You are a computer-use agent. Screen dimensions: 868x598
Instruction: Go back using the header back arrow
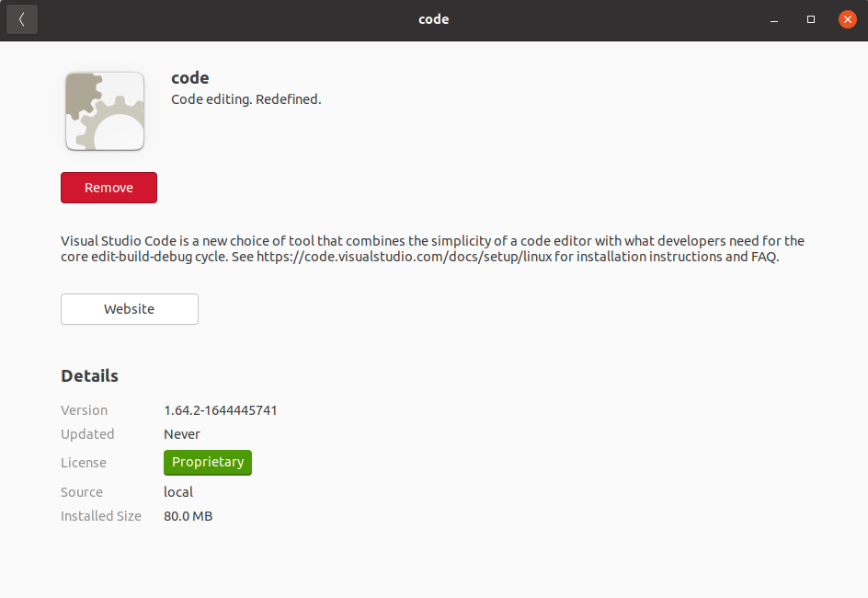pos(22,19)
